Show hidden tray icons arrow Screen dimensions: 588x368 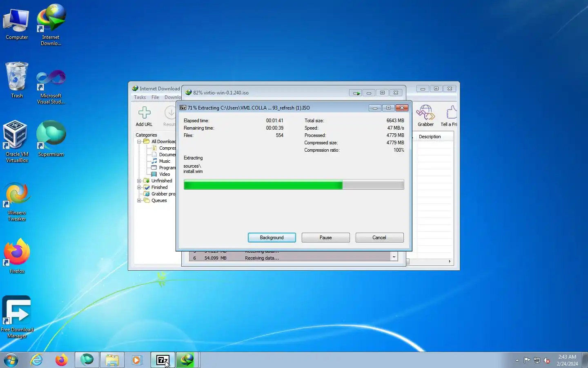point(517,360)
